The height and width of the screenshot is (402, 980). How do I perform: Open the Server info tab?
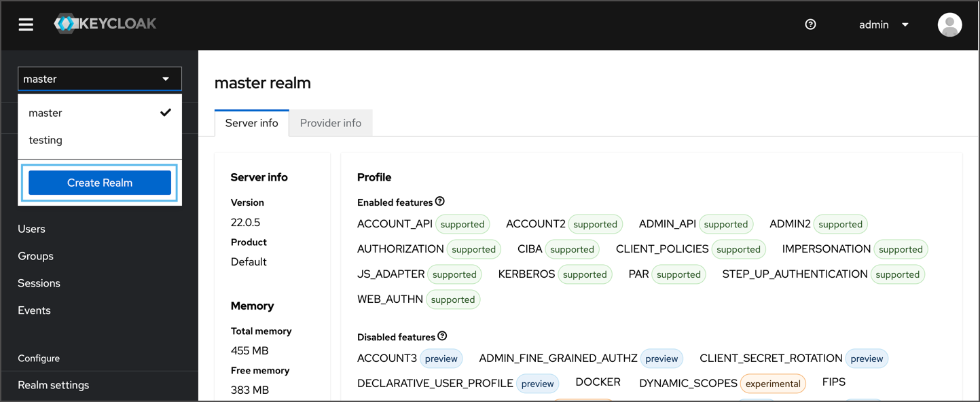point(251,123)
